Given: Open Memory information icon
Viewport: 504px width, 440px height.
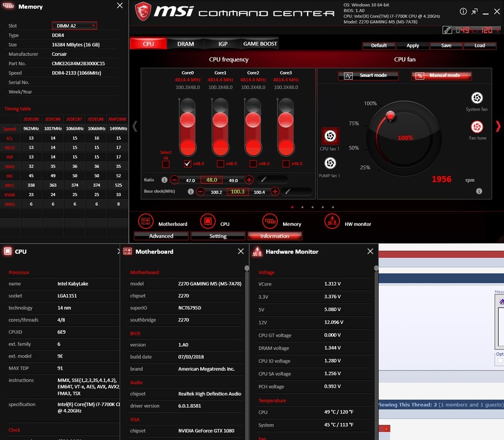Looking at the screenshot, I should 270,221.
